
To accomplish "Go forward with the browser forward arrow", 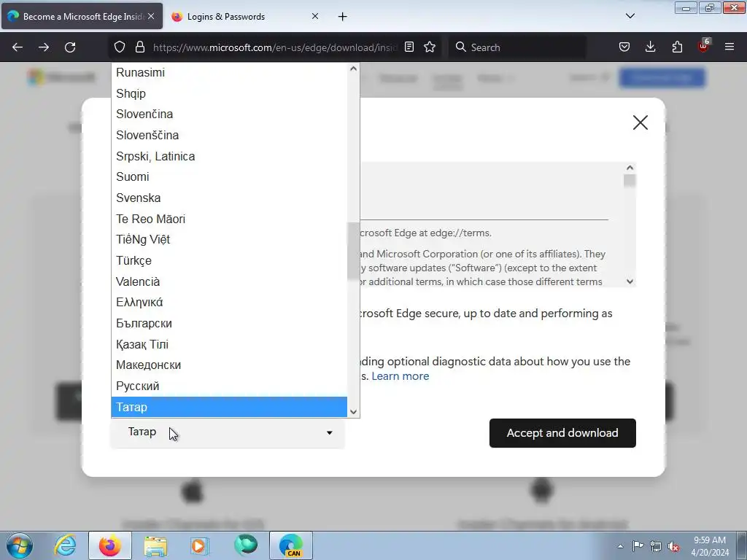I will [44, 47].
